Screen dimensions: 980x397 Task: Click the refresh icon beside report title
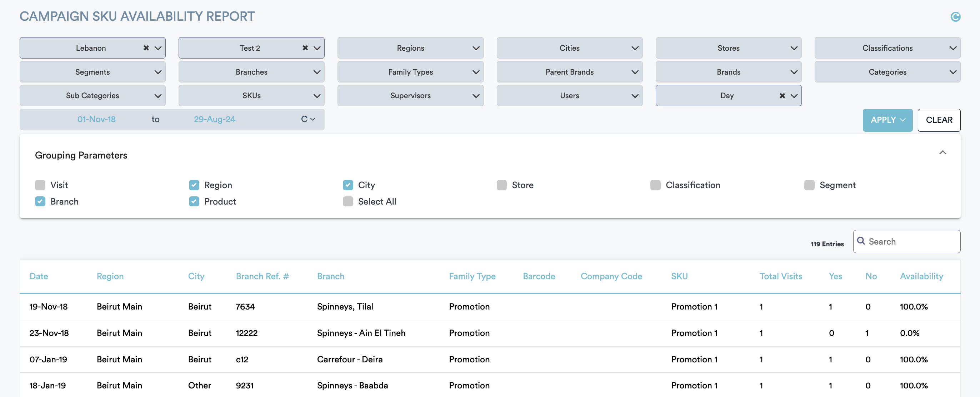tap(955, 17)
